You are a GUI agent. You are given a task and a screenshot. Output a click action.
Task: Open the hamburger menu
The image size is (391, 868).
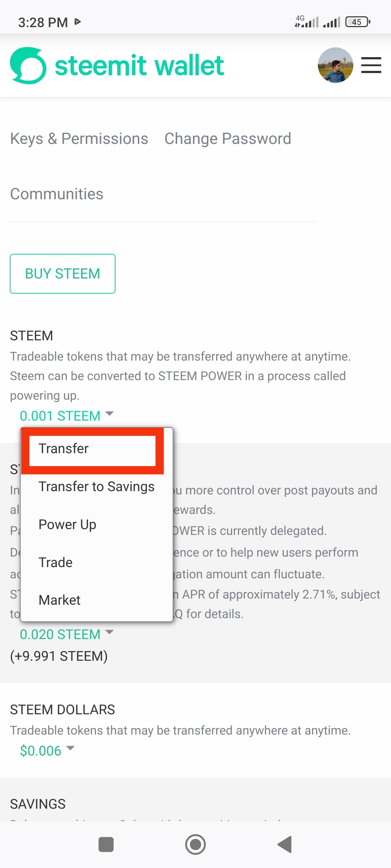click(x=371, y=65)
